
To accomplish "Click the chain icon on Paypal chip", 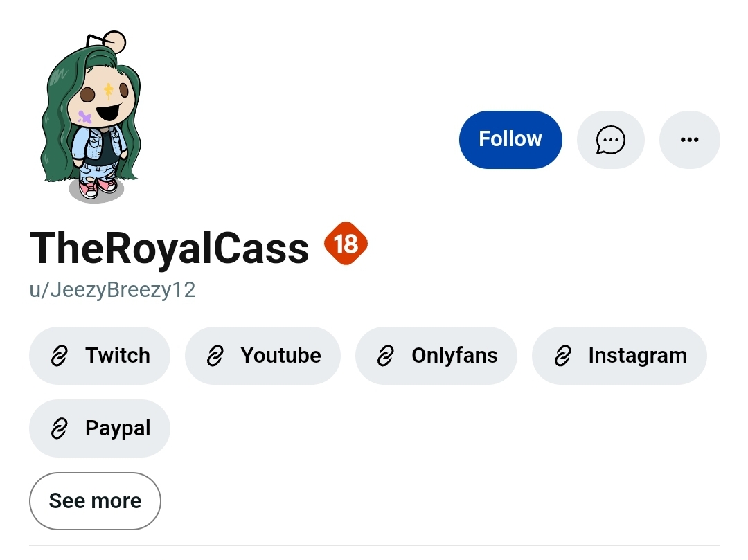I will pos(60,429).
